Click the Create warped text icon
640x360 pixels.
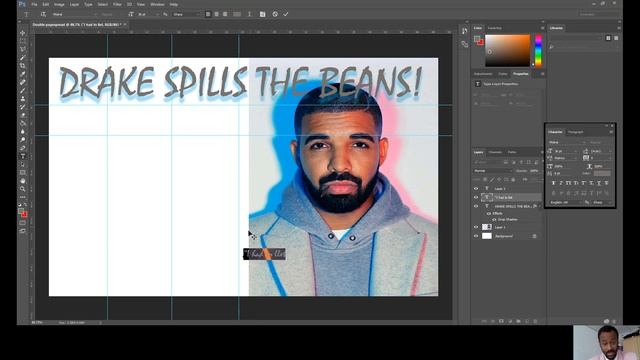(249, 14)
